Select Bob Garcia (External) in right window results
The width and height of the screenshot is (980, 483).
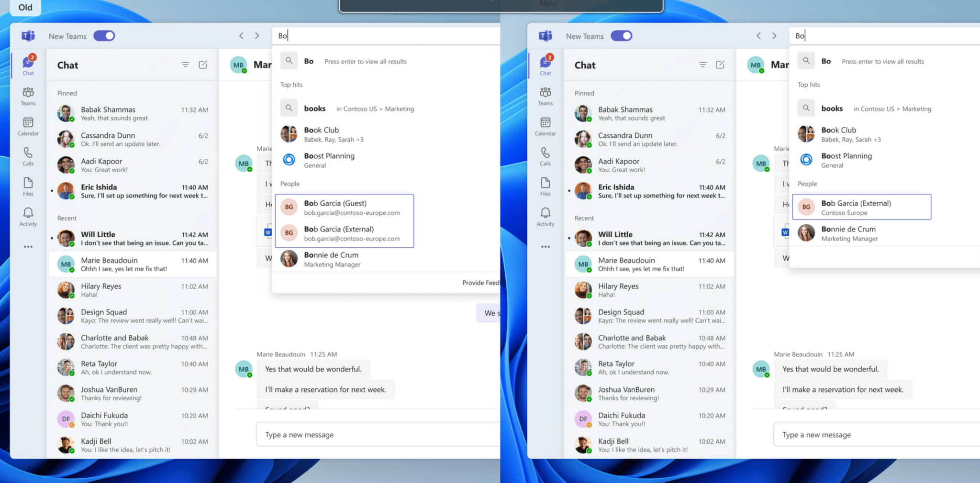click(862, 207)
